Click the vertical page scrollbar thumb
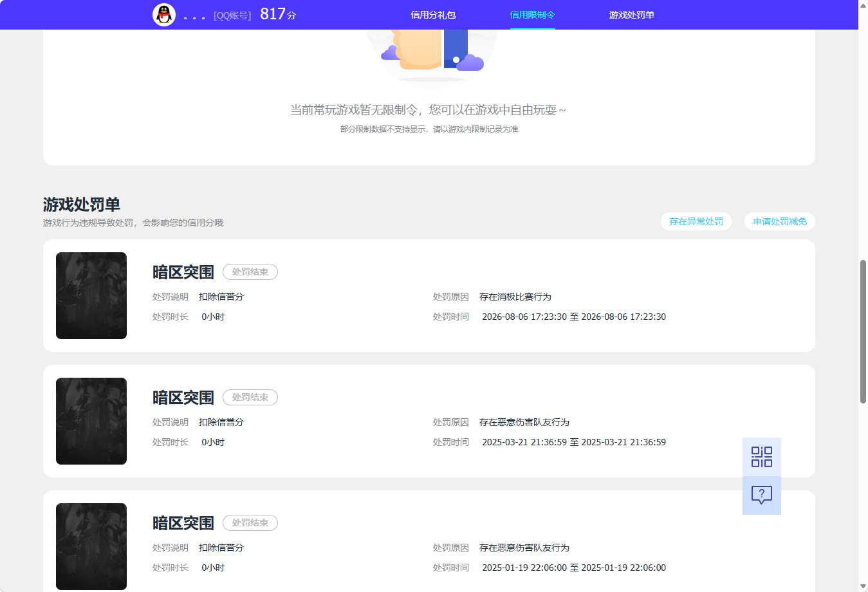Image resolution: width=868 pixels, height=592 pixels. [863, 331]
